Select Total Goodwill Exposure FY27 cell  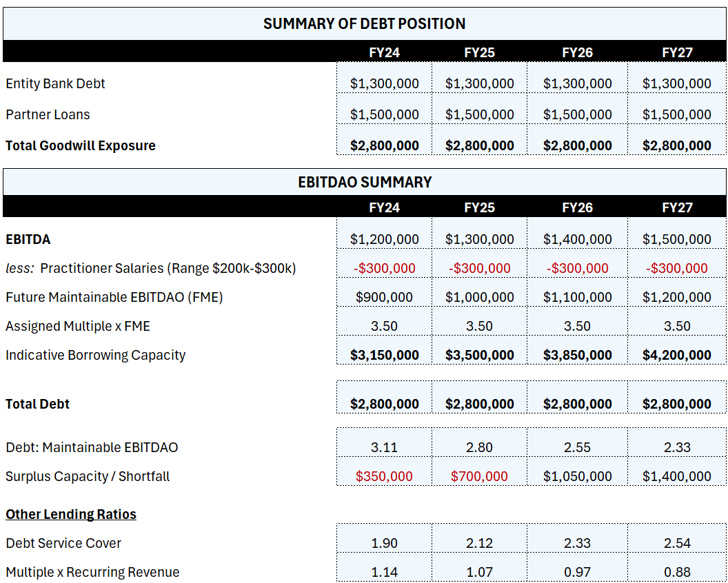(x=676, y=145)
